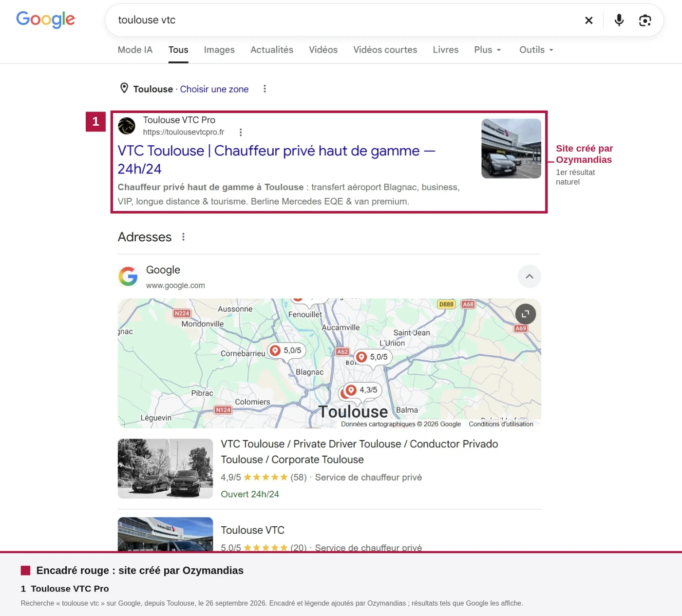
Task: Click the Toulouse VTC Pro site favicon
Action: click(127, 126)
